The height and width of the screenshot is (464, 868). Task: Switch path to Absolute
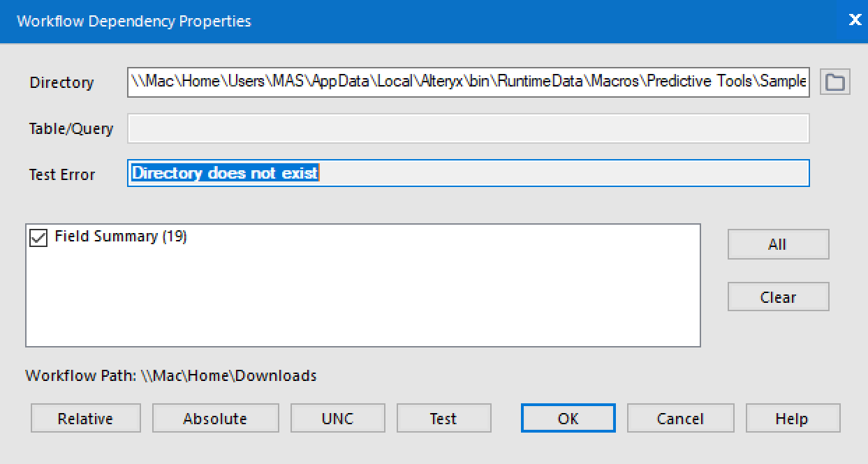click(x=215, y=418)
